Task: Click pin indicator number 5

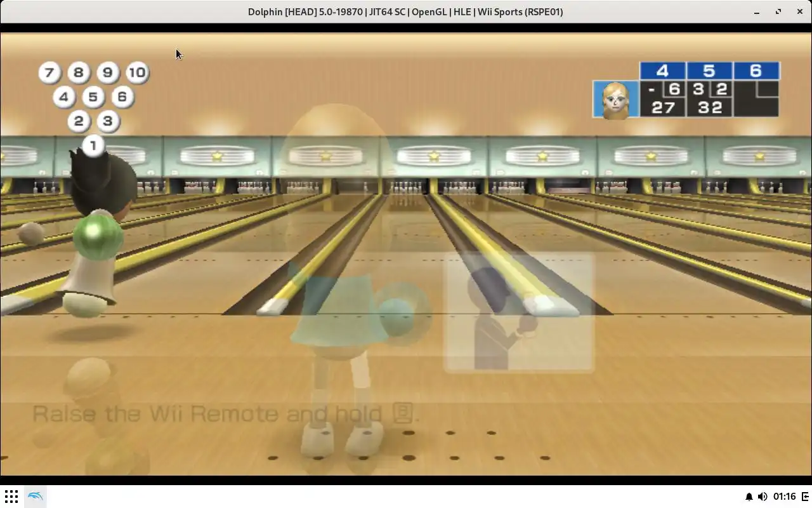Action: click(93, 97)
